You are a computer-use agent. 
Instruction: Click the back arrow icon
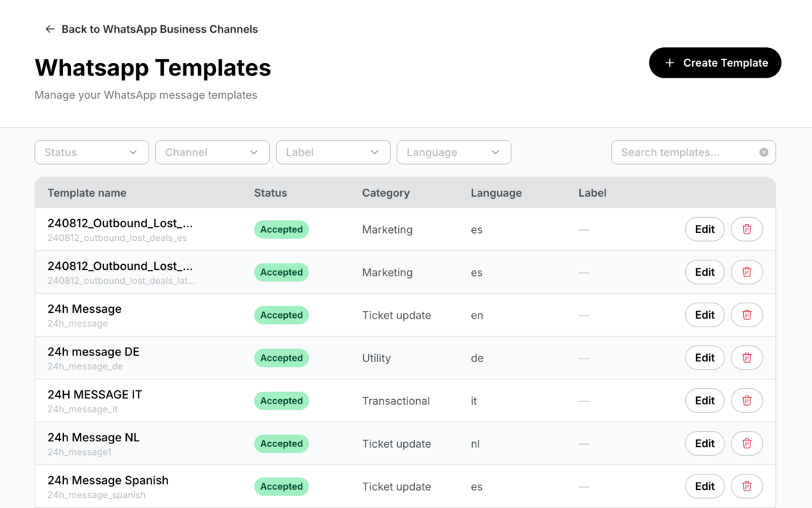50,29
